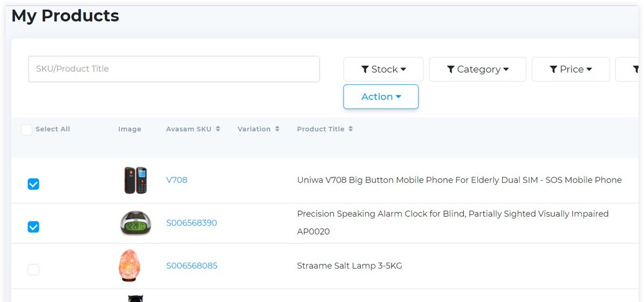The image size is (644, 302).
Task: Click the funnel icon on Category filter
Action: [x=451, y=70]
